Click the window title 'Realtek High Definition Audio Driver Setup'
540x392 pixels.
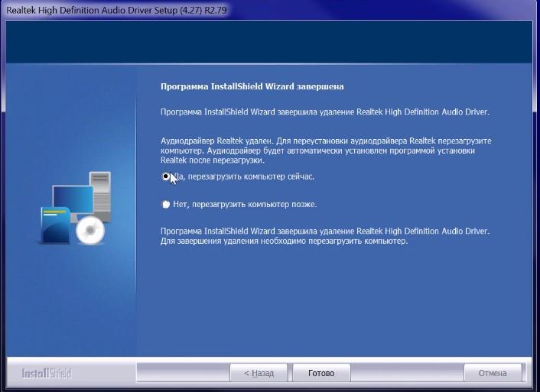pos(116,10)
